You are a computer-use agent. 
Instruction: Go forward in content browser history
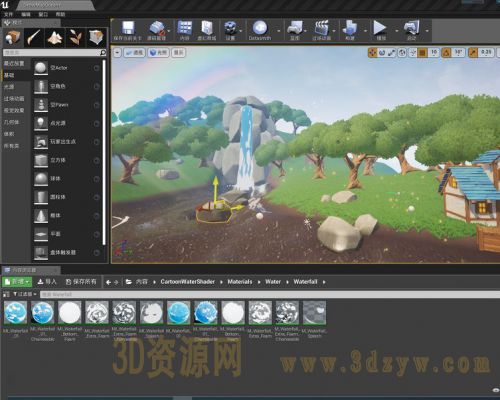pyautogui.click(x=116, y=282)
